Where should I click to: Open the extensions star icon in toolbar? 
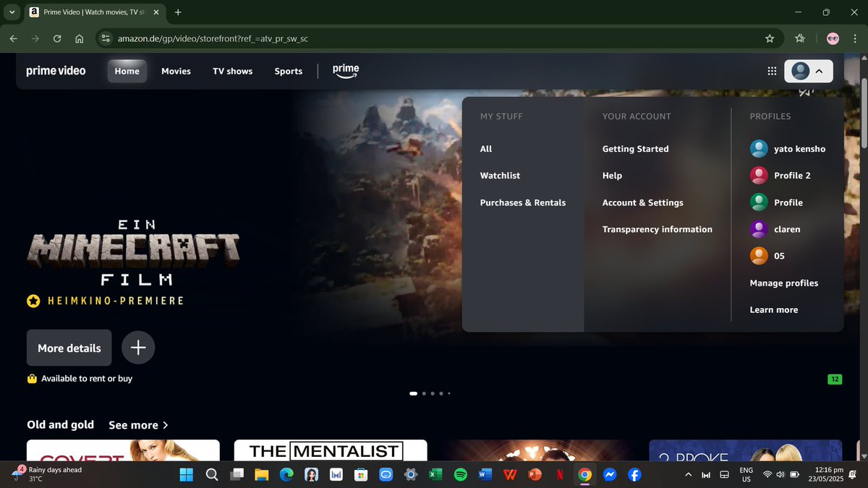click(x=799, y=38)
